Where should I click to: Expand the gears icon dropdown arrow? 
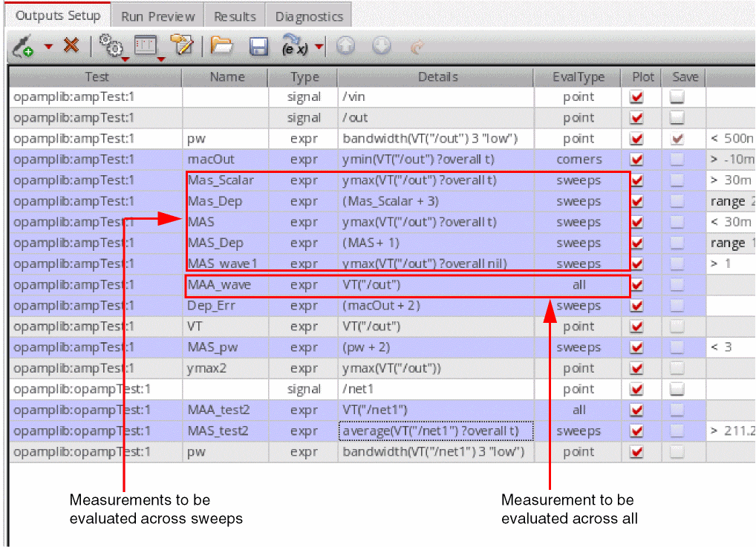click(x=126, y=59)
